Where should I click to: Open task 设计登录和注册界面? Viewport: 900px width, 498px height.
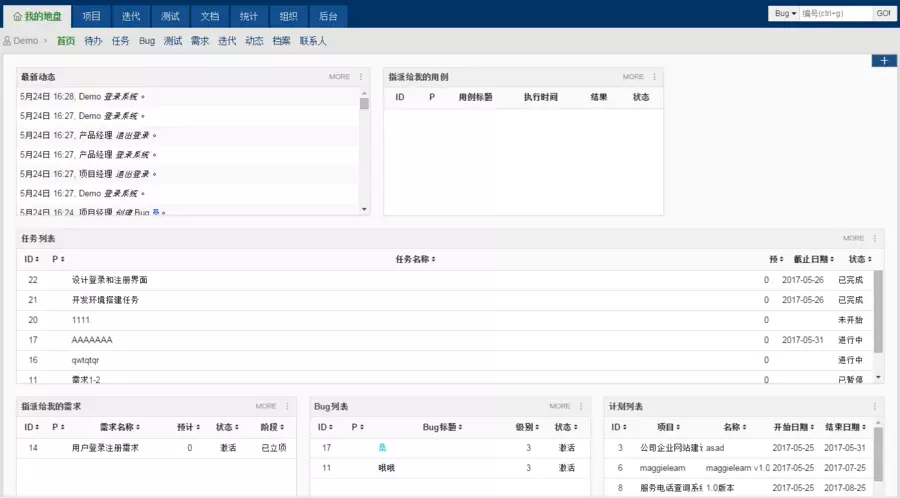tap(110, 280)
